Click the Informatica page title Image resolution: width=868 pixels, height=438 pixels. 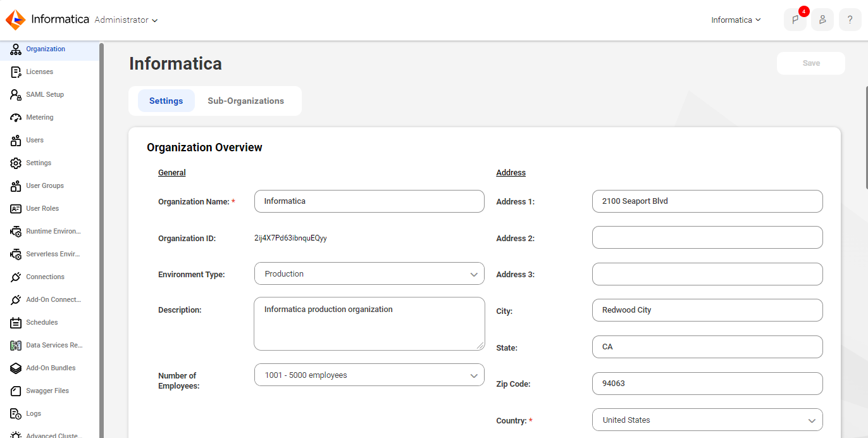176,64
